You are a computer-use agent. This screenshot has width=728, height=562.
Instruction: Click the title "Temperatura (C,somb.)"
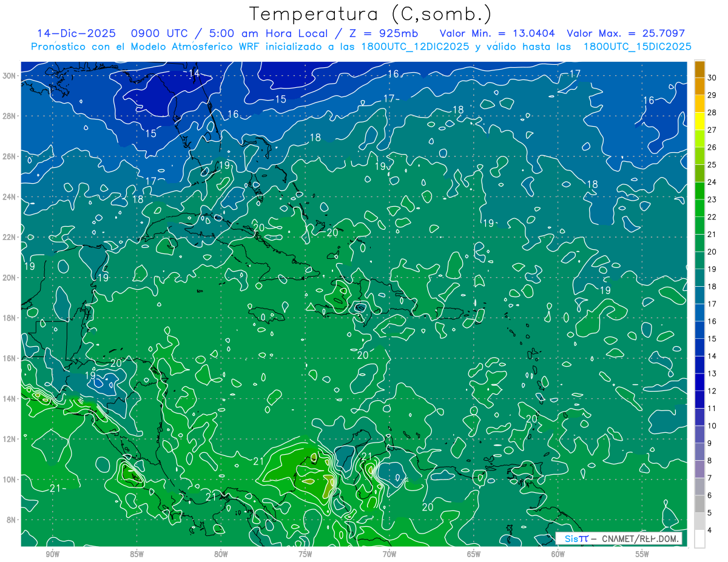(371, 15)
